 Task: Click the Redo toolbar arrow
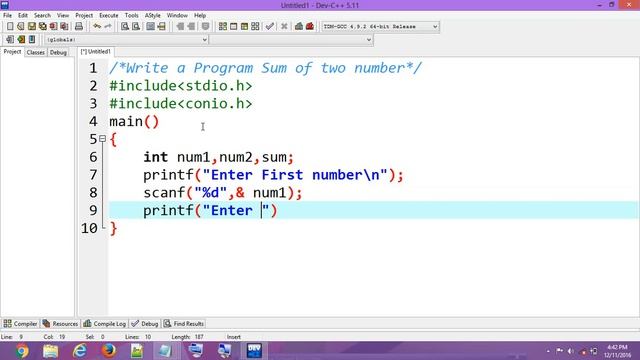(x=108, y=27)
